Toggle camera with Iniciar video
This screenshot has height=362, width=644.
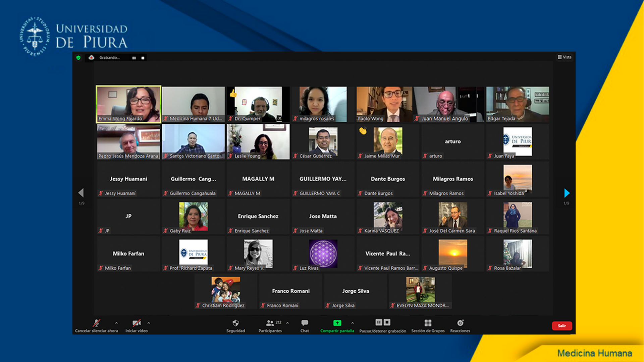tap(137, 323)
